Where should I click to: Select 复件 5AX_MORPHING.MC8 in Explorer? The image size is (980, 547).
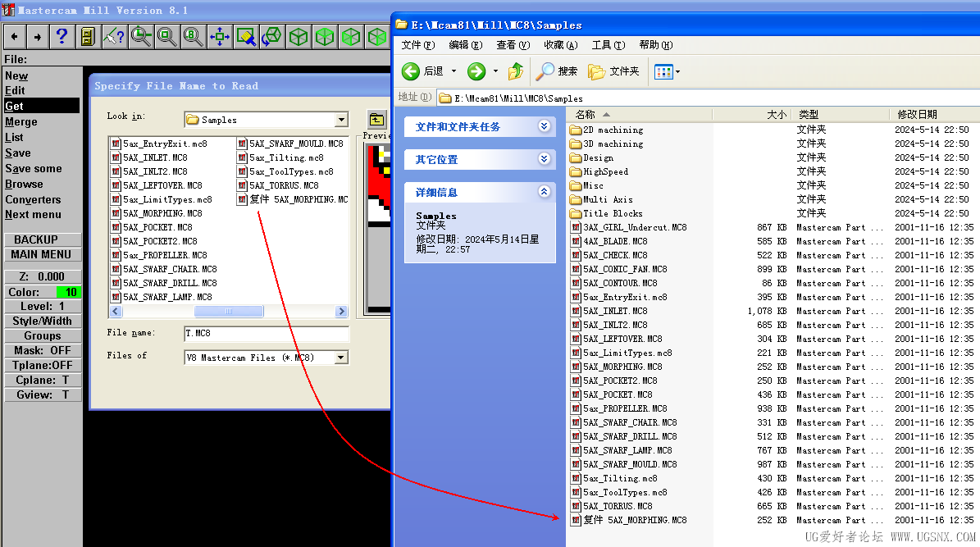[x=629, y=520]
